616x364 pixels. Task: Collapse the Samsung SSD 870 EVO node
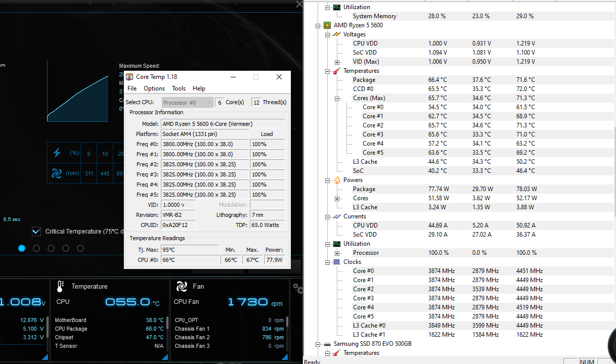click(x=318, y=344)
